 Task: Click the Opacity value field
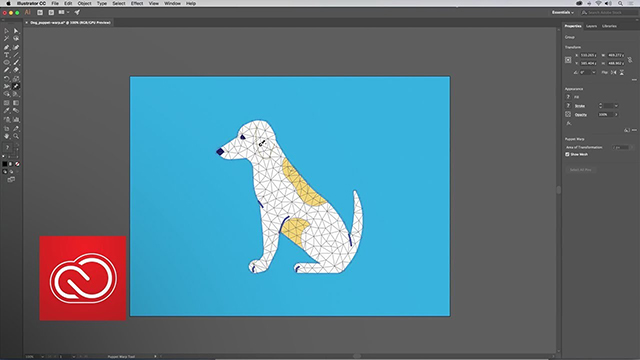[x=605, y=115]
